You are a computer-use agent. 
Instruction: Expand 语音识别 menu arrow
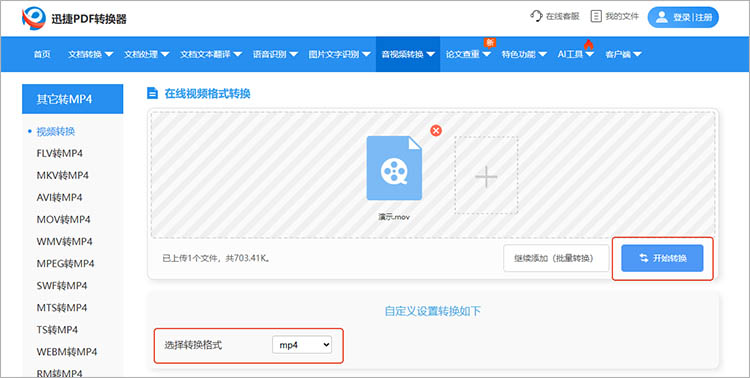tap(293, 55)
